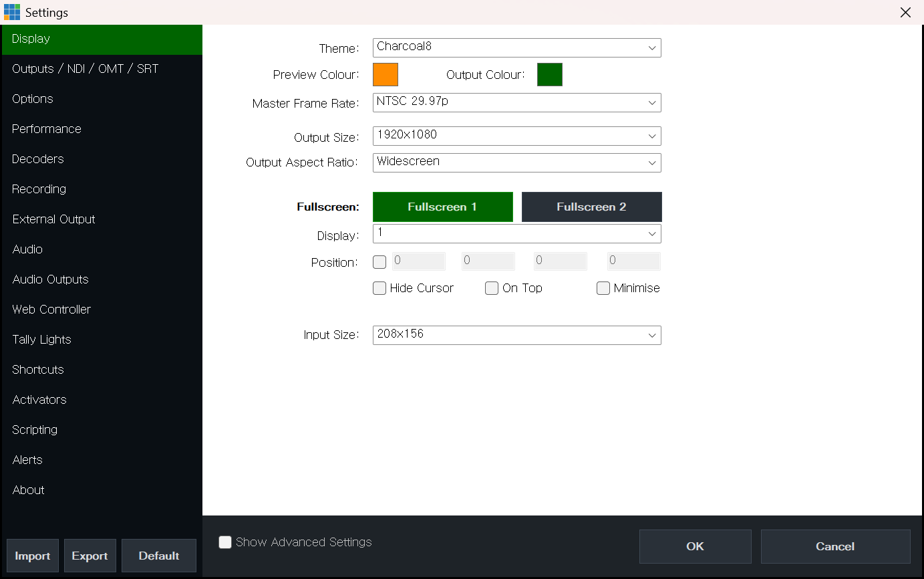
Task: Open the Decoders section
Action: click(102, 159)
